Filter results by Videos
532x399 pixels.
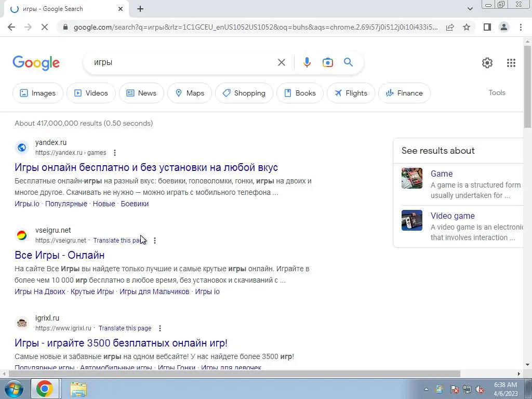pyautogui.click(x=91, y=93)
